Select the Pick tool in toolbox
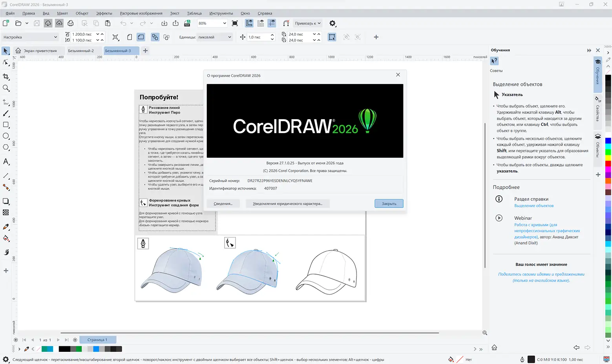 click(x=5, y=51)
